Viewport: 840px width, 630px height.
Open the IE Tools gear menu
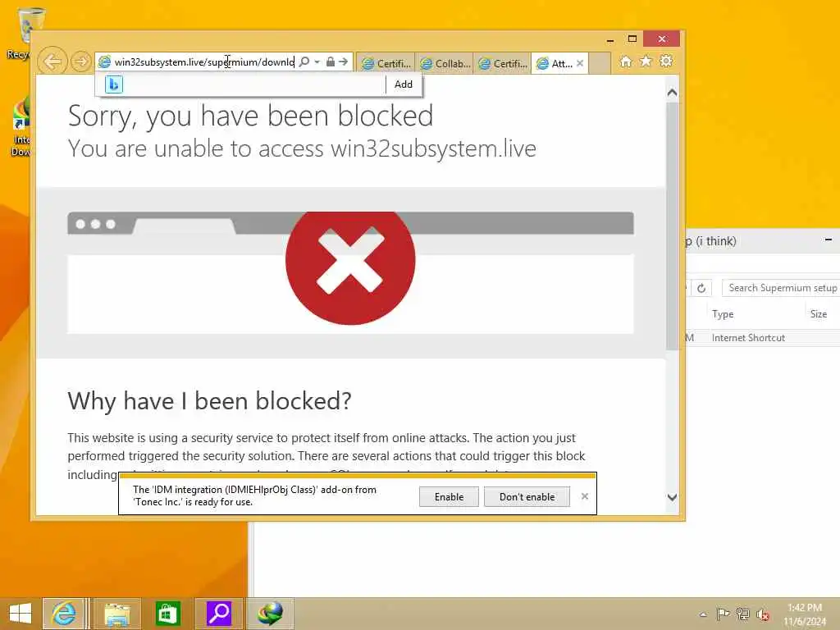coord(666,61)
